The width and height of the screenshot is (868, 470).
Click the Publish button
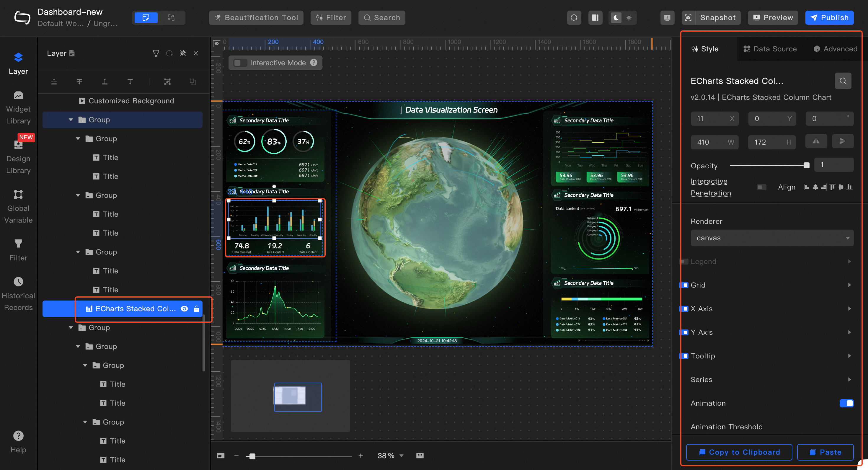pyautogui.click(x=829, y=17)
